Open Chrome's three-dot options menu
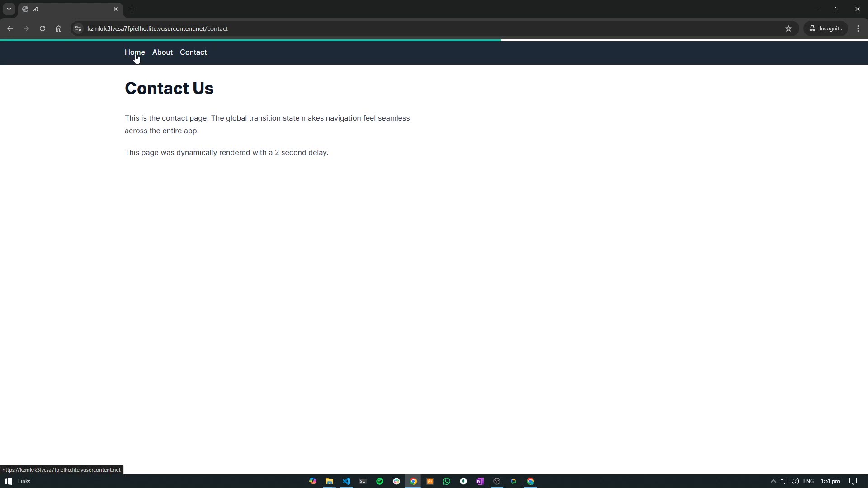Viewport: 868px width, 488px height. [858, 28]
